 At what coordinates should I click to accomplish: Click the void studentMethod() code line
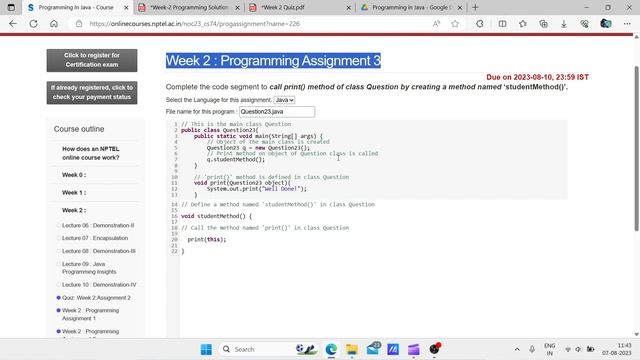click(x=216, y=216)
